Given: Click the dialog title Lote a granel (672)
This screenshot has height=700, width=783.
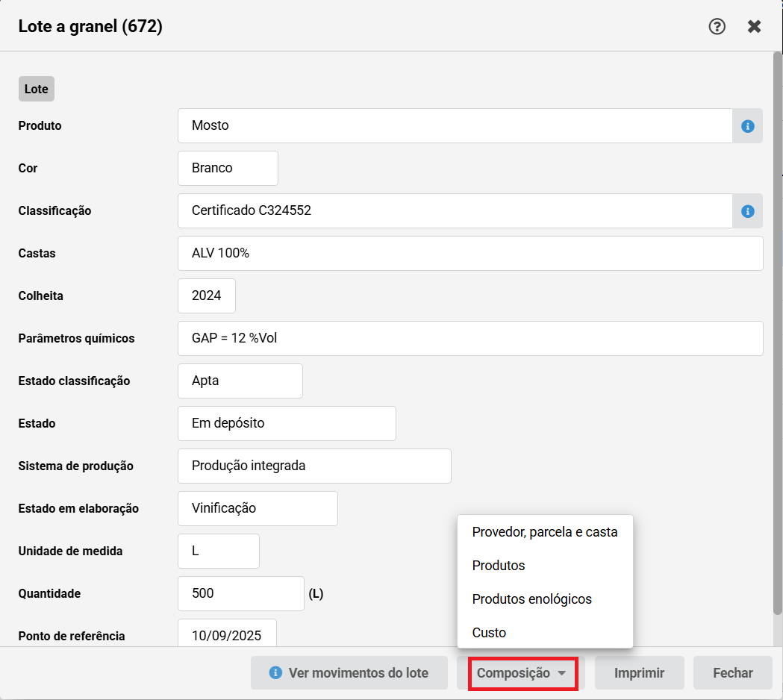Looking at the screenshot, I should coord(90,26).
